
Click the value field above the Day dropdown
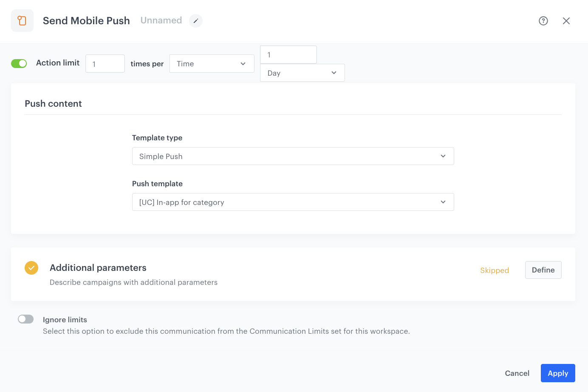click(x=288, y=54)
